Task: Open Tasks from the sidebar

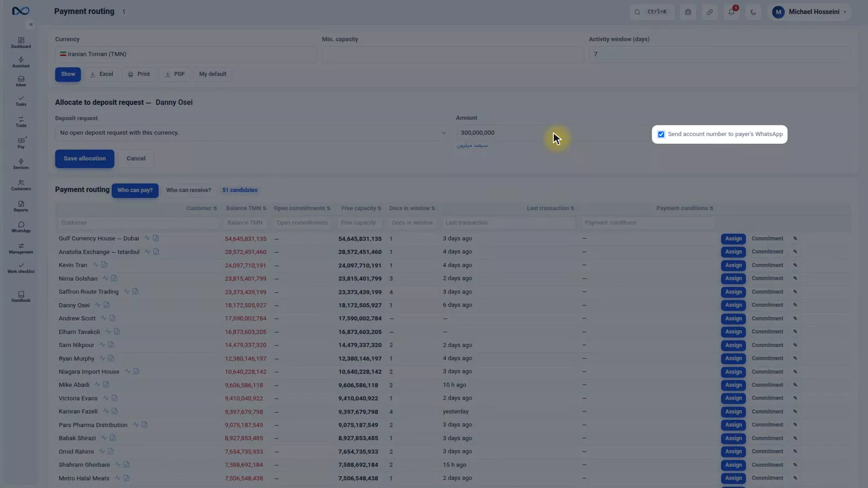Action: pos(21,101)
